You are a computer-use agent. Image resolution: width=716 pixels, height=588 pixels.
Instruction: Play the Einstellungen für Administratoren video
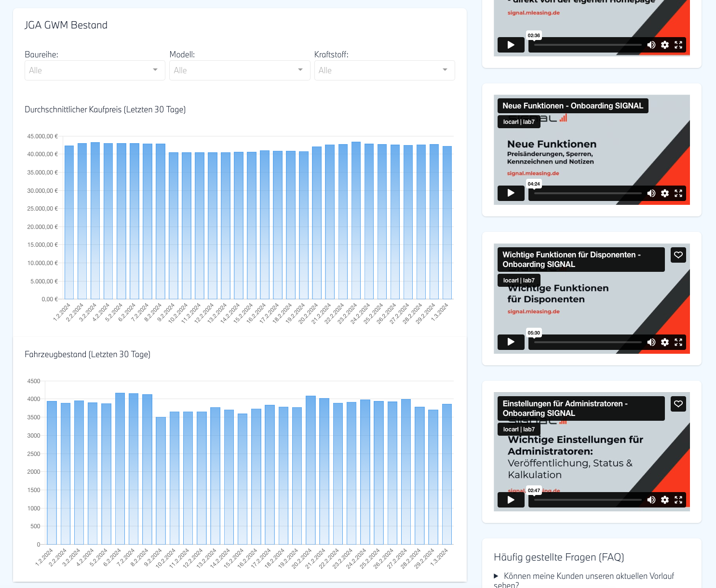pos(511,500)
